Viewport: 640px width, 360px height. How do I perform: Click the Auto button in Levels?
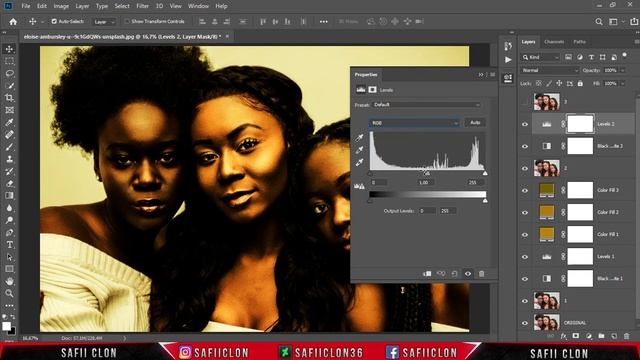[x=475, y=122]
